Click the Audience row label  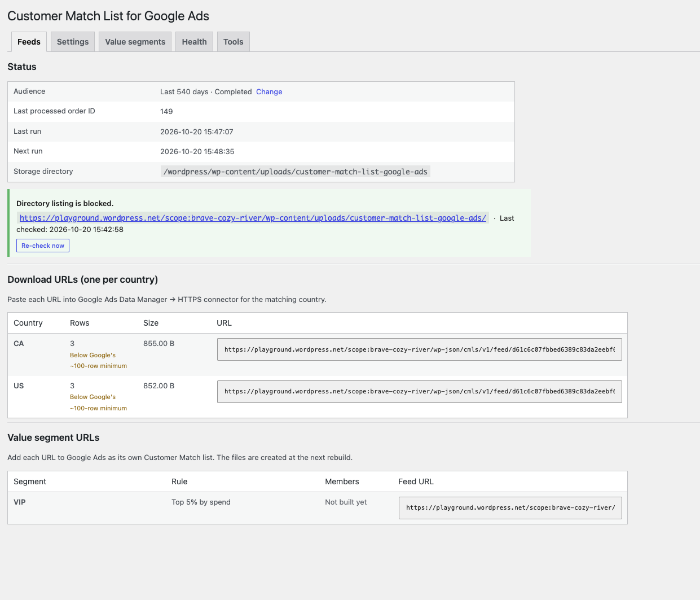point(29,91)
